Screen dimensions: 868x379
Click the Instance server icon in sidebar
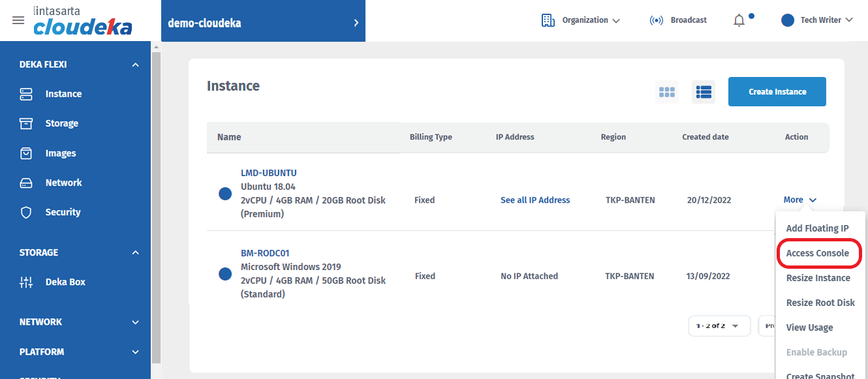(26, 94)
